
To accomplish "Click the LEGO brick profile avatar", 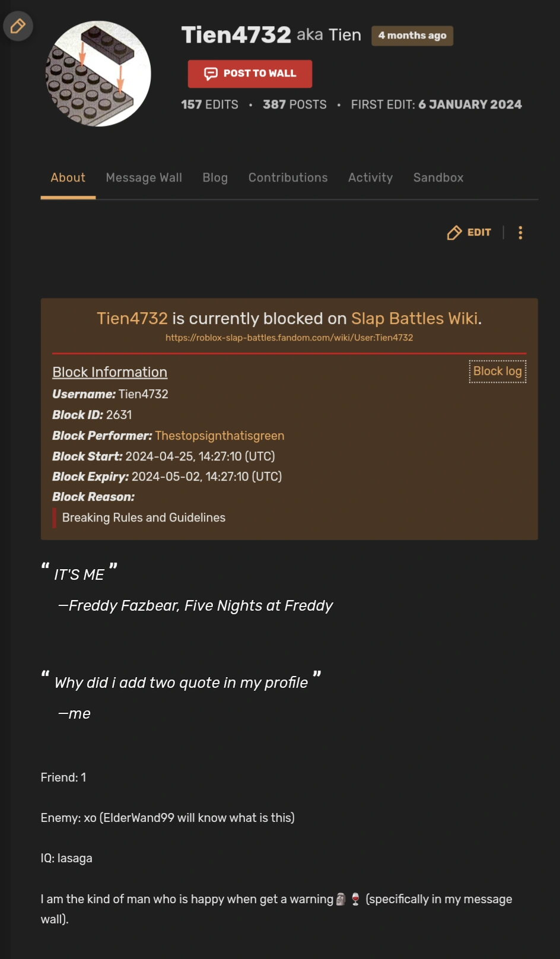I will 98,73.
